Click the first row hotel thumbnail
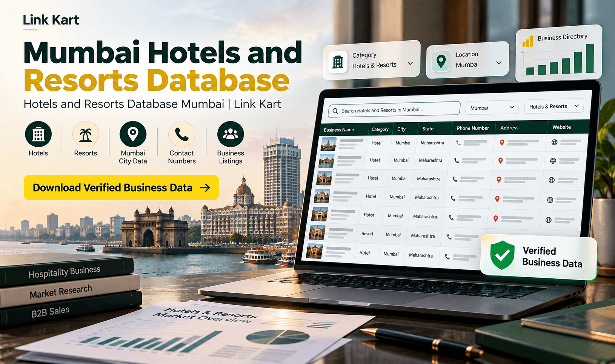 [328, 144]
